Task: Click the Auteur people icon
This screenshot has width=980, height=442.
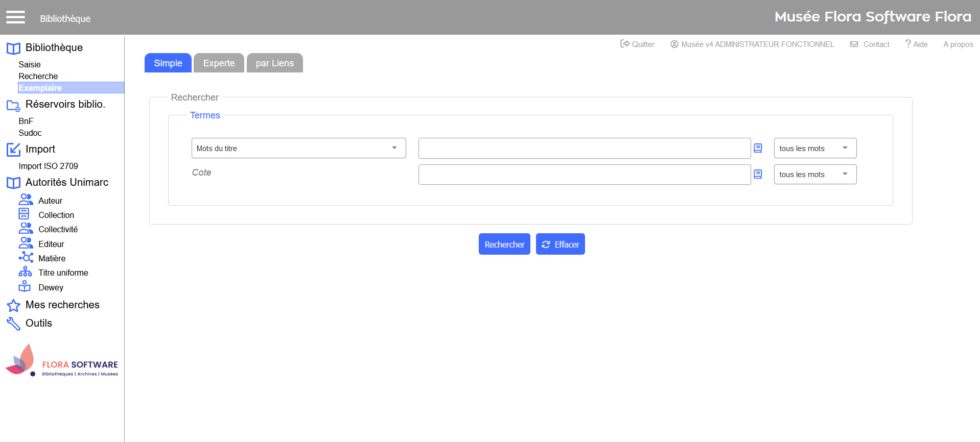Action: [26, 200]
